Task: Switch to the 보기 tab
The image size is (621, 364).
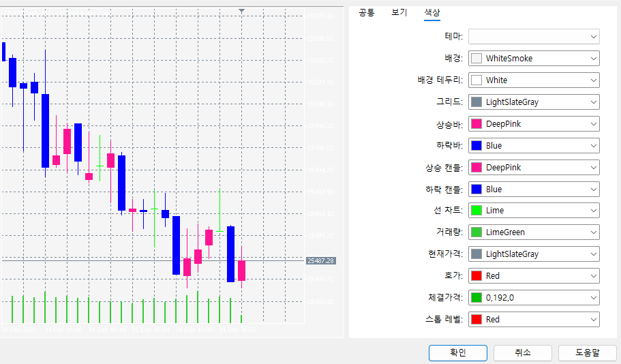Action: click(x=399, y=12)
